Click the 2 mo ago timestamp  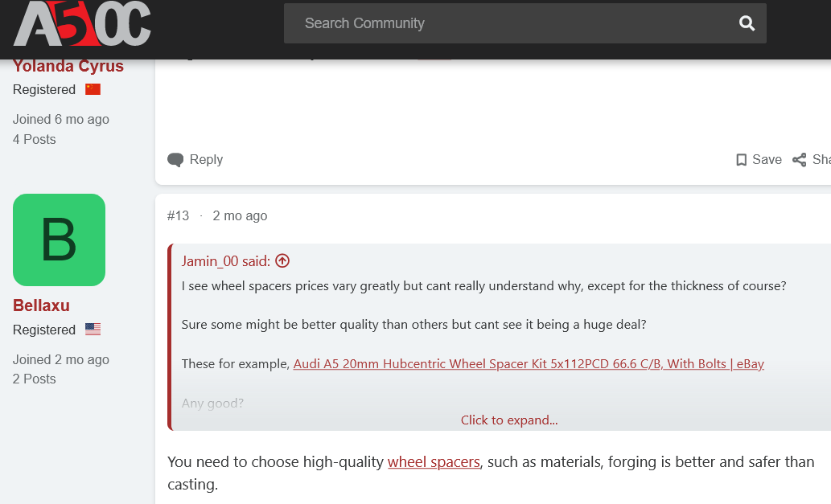pos(240,215)
